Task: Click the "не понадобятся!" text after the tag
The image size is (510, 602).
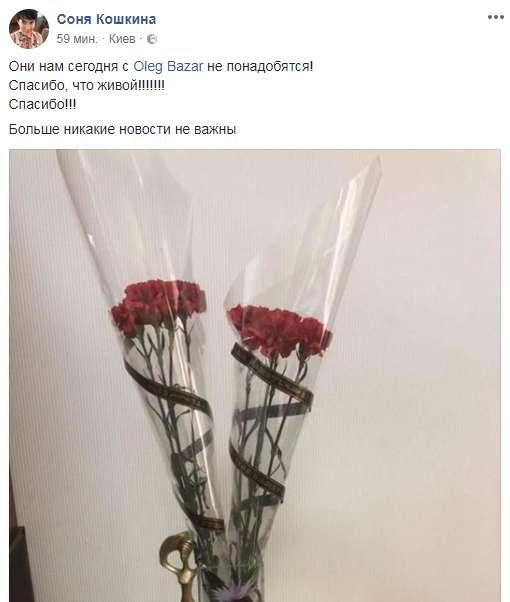Action: coord(260,66)
